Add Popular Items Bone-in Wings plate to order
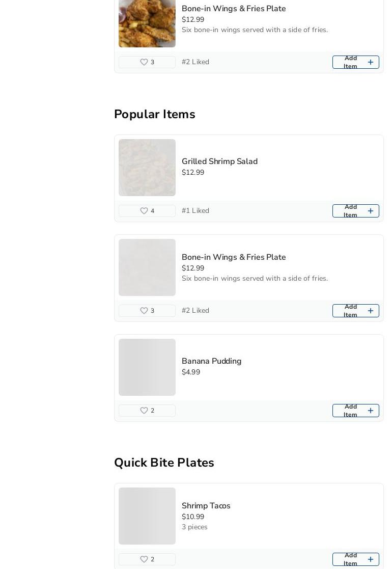This screenshot has height=569, width=392. click(355, 311)
